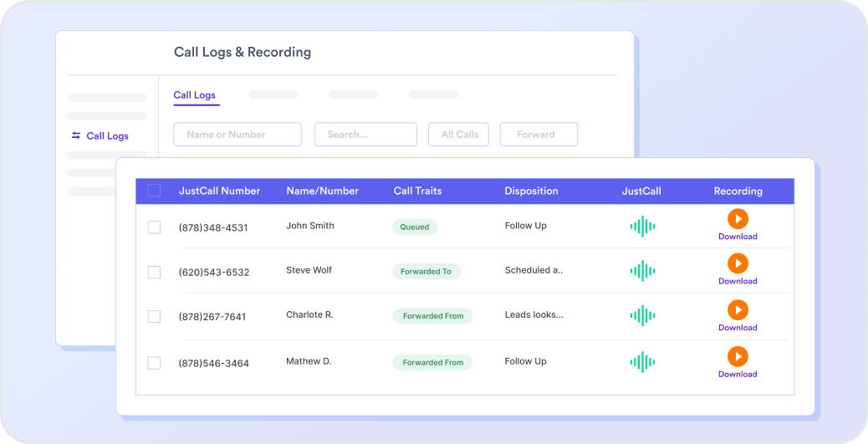The image size is (868, 444).
Task: Select the checkbox for (620)543-6532
Action: point(154,272)
